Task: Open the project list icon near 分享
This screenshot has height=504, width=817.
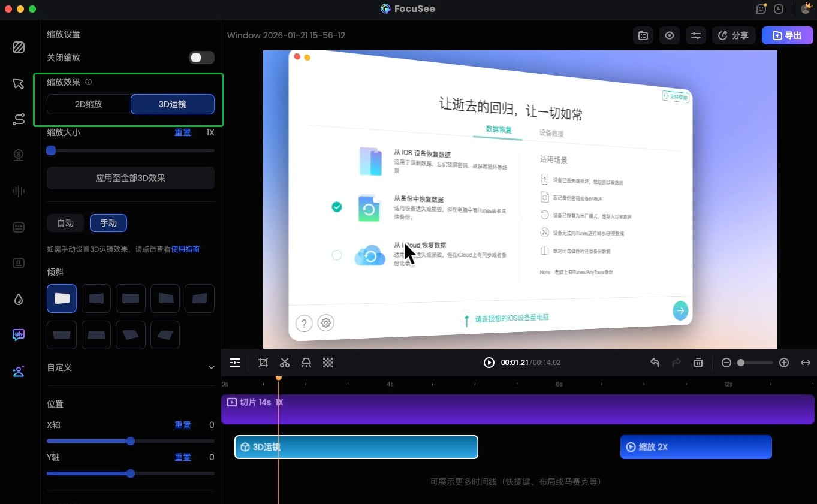Action: 643,35
